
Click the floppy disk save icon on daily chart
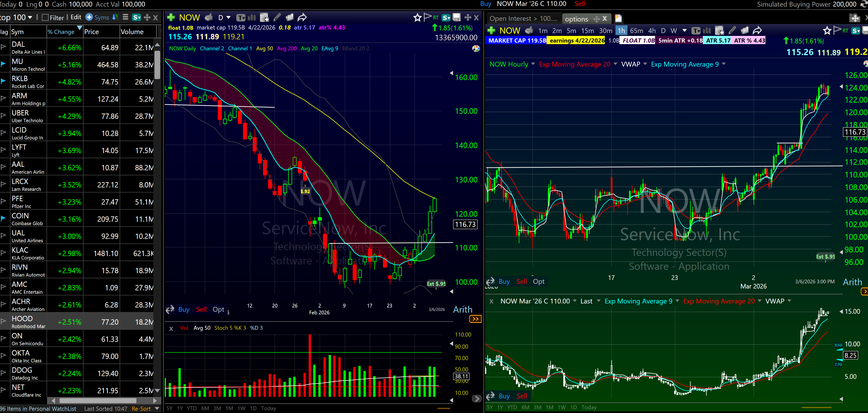pyautogui.click(x=456, y=17)
